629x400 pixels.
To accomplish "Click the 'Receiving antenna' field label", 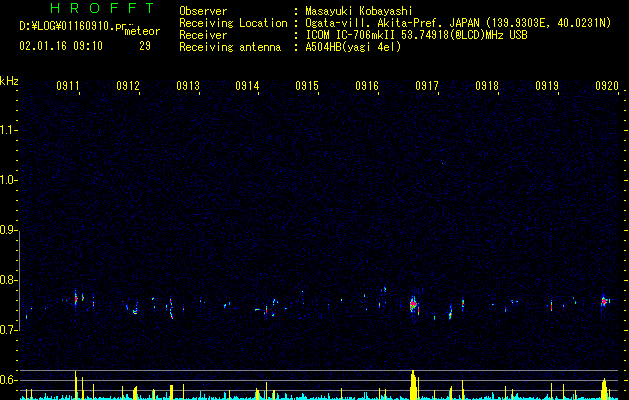I will [230, 47].
